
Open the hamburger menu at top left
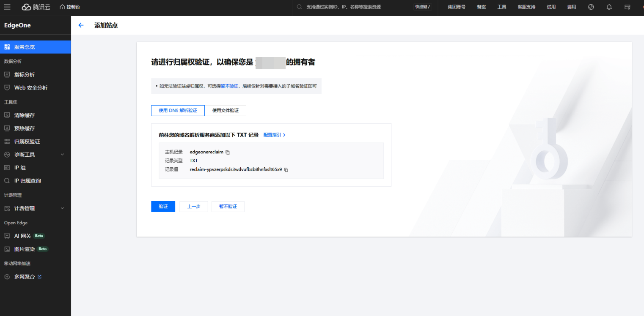(7, 7)
